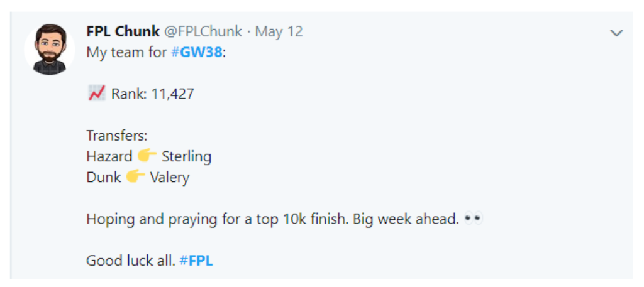
Task: Click pointing hand emoji after Dunk
Action: (136, 177)
